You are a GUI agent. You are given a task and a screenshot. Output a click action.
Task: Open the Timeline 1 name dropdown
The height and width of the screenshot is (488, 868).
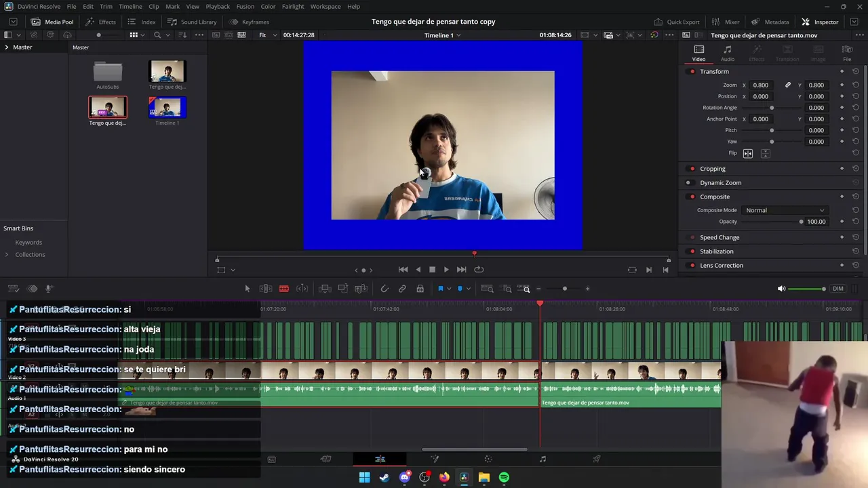pos(442,35)
